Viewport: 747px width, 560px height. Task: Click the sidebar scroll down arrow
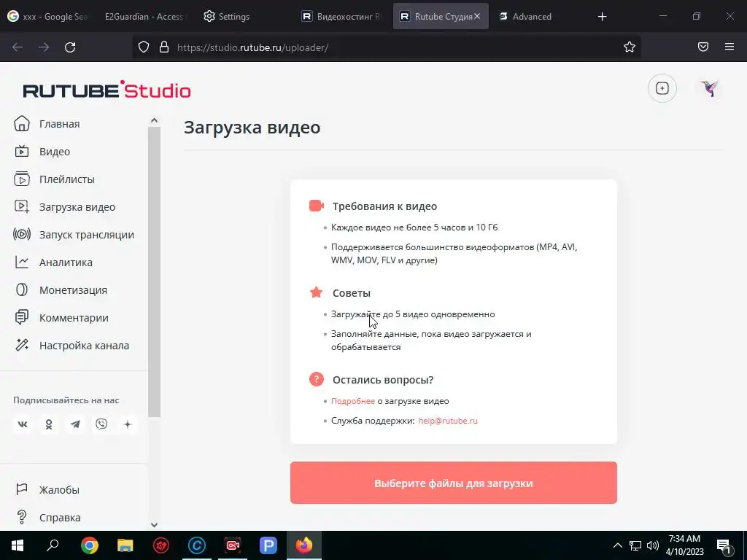[x=154, y=525]
